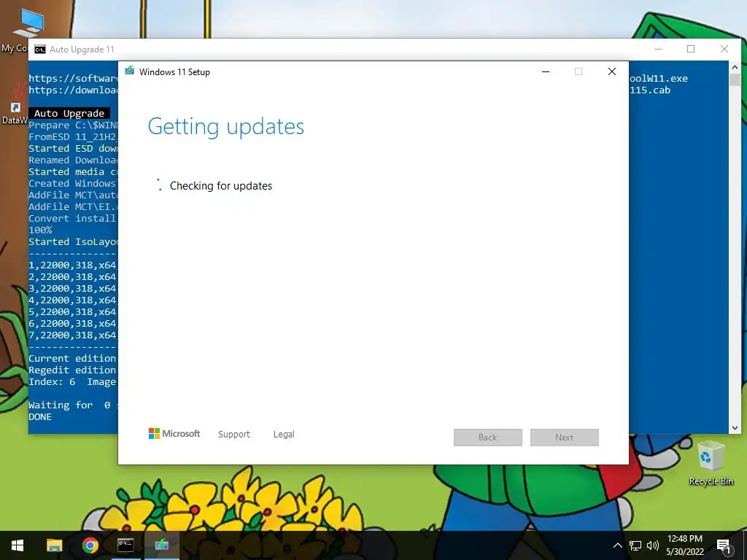The height and width of the screenshot is (560, 747).
Task: Close the Windows 11 Setup window
Action: coord(612,72)
